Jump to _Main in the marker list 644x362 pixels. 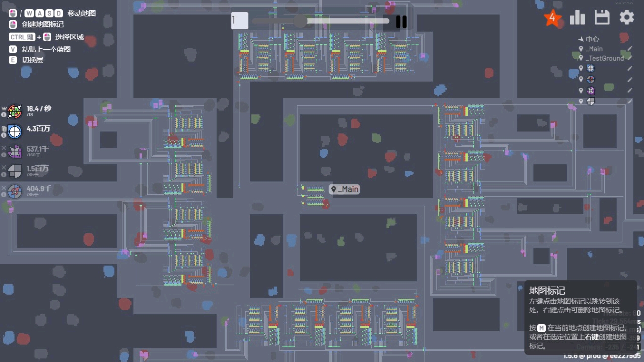click(x=593, y=49)
